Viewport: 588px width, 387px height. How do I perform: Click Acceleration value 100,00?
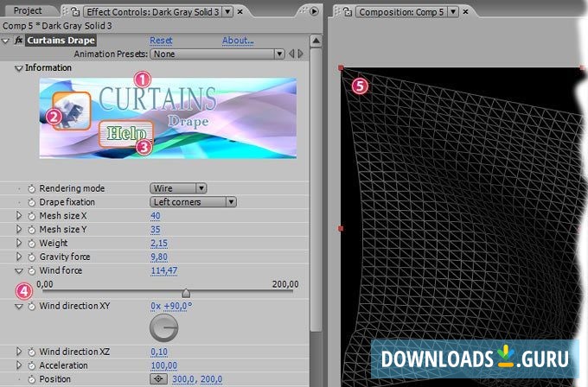[164, 365]
